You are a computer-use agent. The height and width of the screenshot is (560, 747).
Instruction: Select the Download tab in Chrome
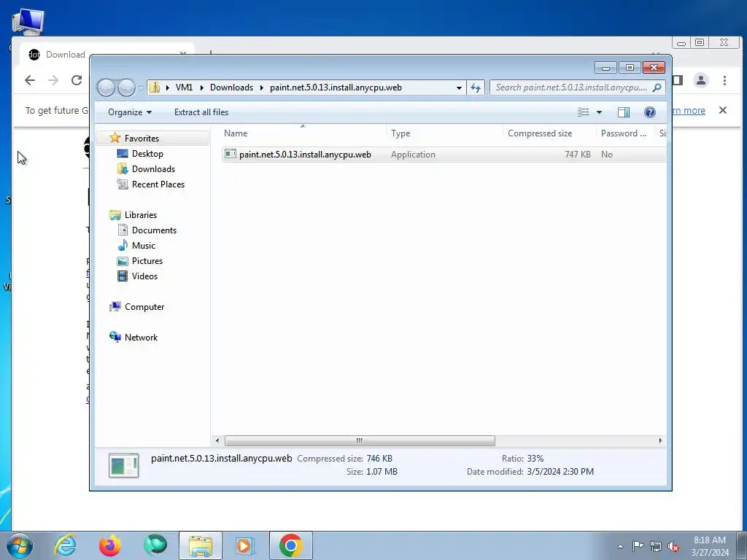[66, 55]
